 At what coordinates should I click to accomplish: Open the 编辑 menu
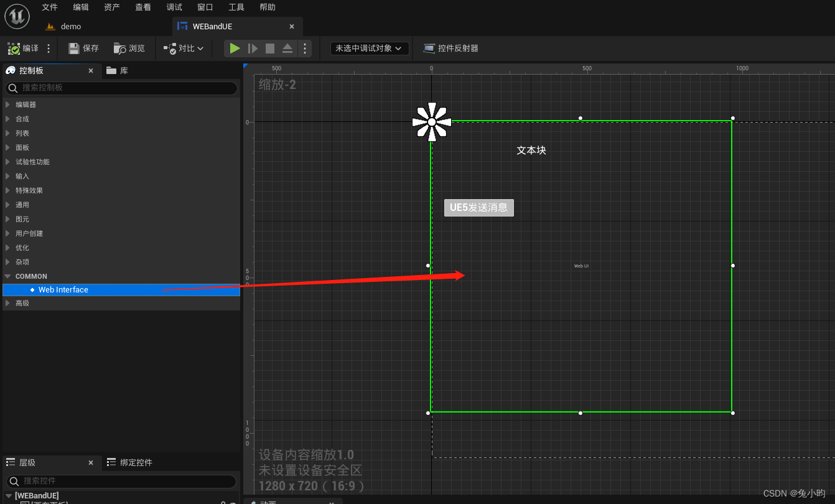81,7
